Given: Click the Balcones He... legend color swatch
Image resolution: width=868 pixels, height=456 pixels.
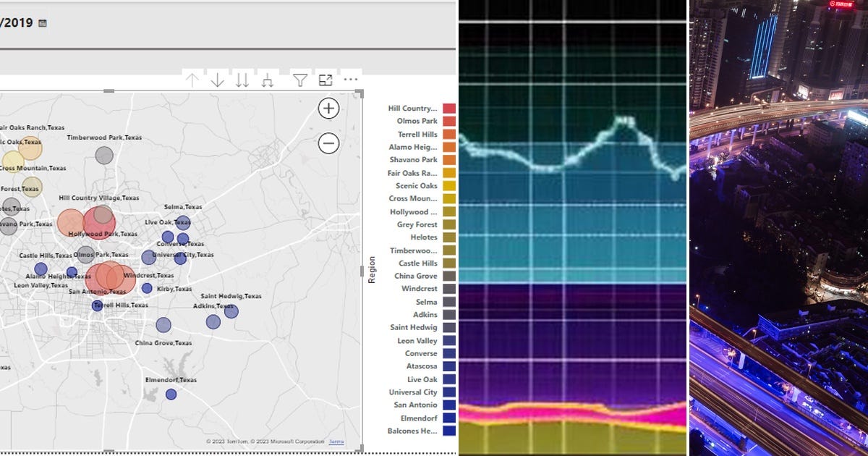Looking at the screenshot, I should (449, 431).
